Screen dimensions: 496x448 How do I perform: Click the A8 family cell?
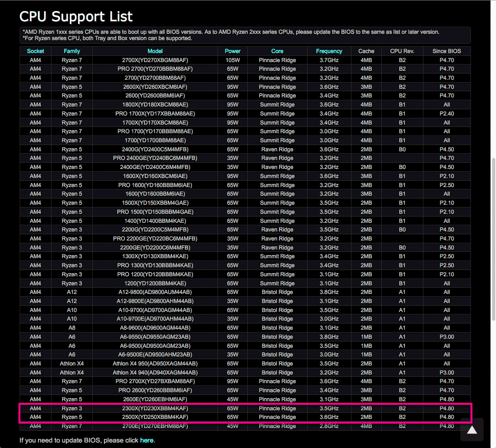[72, 328]
